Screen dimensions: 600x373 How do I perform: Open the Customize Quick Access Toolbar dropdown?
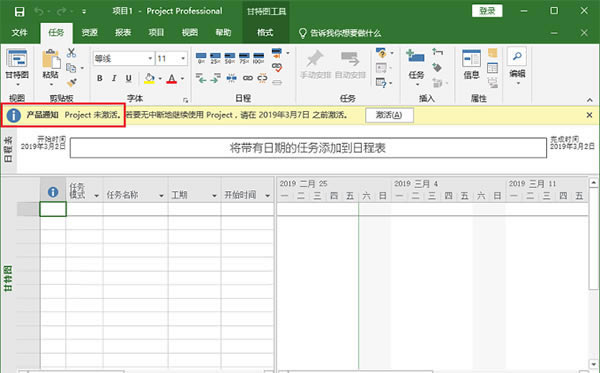pos(84,12)
